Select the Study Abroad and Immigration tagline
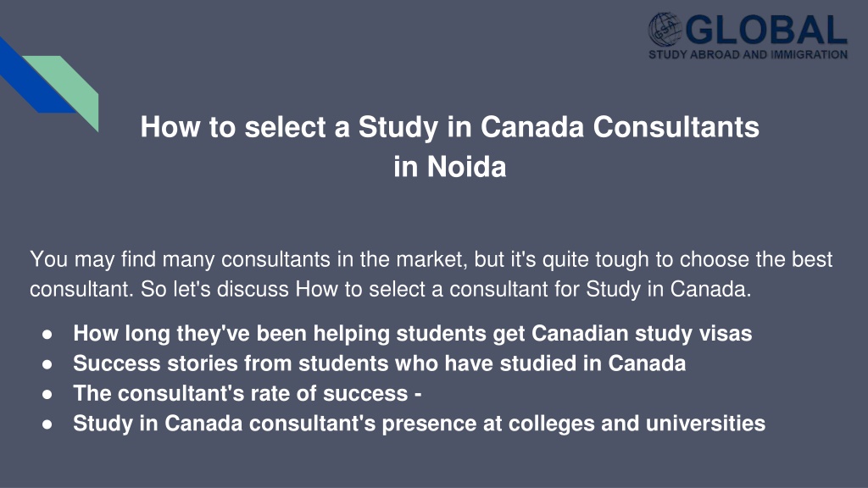This screenshot has width=868, height=488. click(748, 54)
